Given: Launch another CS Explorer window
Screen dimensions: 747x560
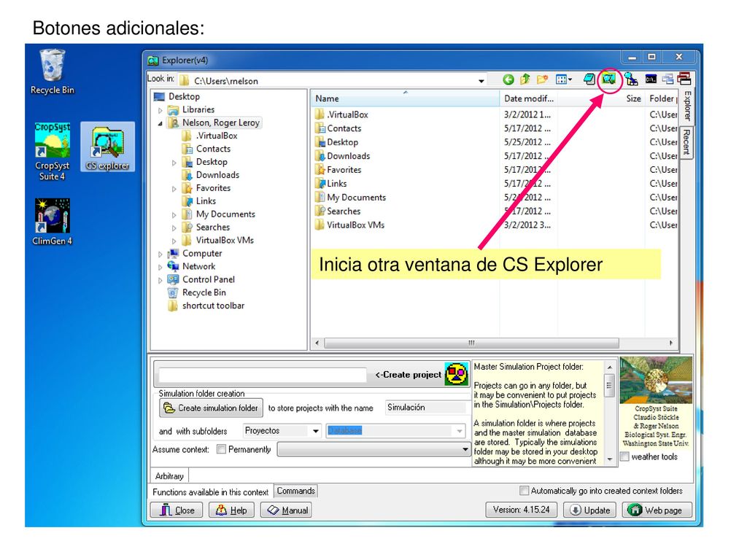Looking at the screenshot, I should 608,79.
